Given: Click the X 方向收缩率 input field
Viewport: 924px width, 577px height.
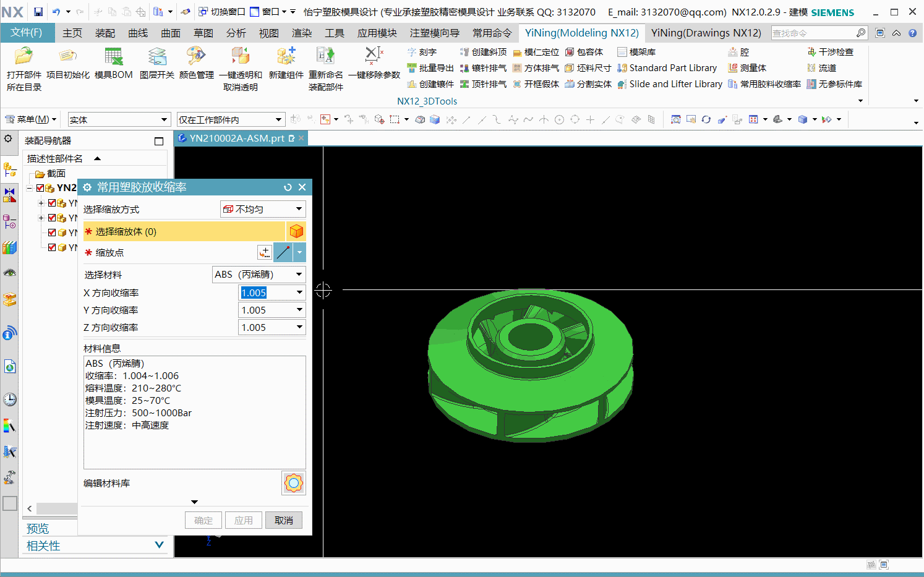Looking at the screenshot, I should [x=267, y=293].
